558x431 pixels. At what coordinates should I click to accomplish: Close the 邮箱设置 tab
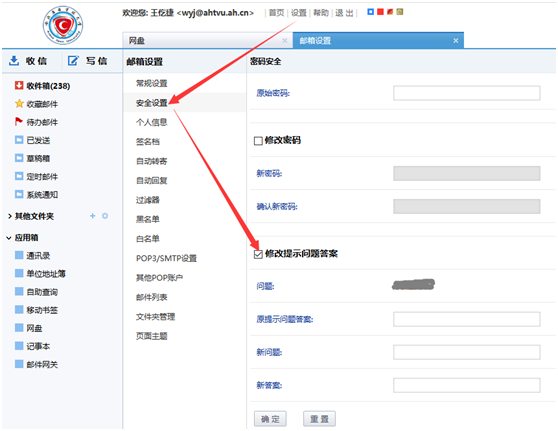[456, 41]
